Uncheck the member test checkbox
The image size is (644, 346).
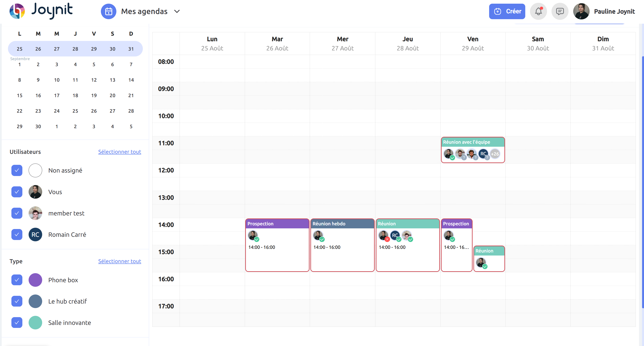17,213
